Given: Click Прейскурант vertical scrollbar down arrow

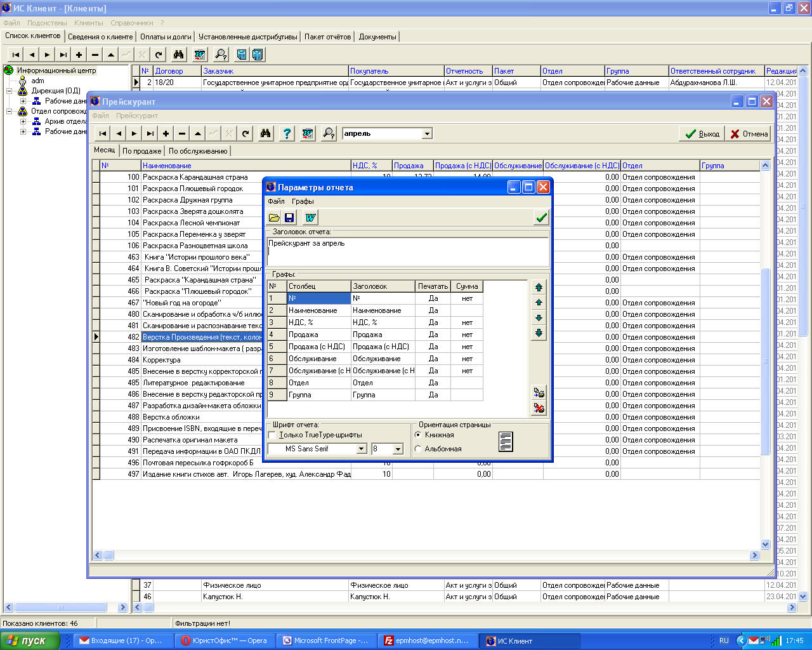Looking at the screenshot, I should pyautogui.click(x=765, y=544).
